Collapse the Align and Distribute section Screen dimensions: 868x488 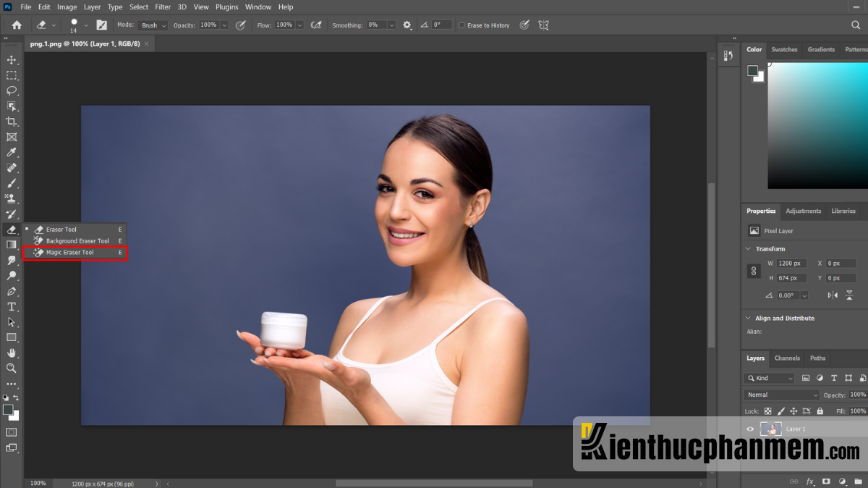[748, 318]
